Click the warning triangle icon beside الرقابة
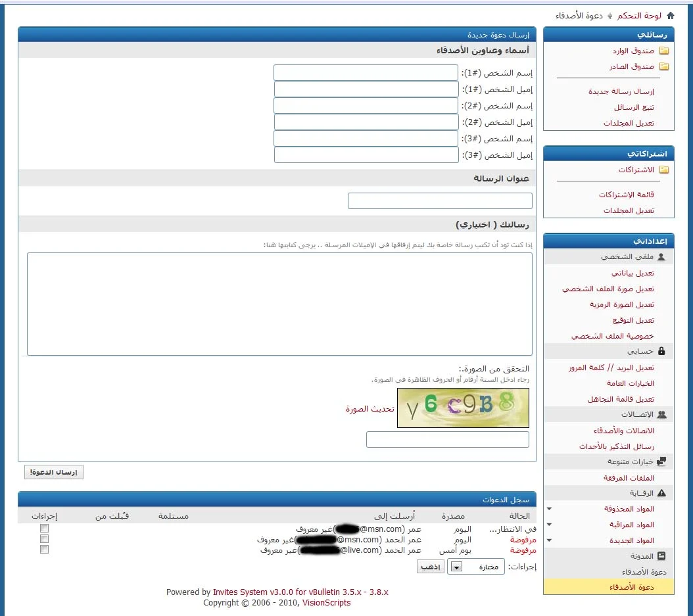Image resolution: width=693 pixels, height=616 pixels. coord(661,492)
